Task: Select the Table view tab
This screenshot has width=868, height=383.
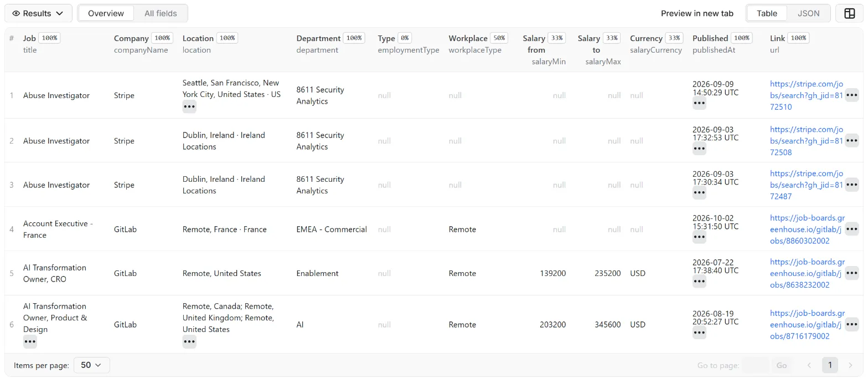Action: pos(767,13)
